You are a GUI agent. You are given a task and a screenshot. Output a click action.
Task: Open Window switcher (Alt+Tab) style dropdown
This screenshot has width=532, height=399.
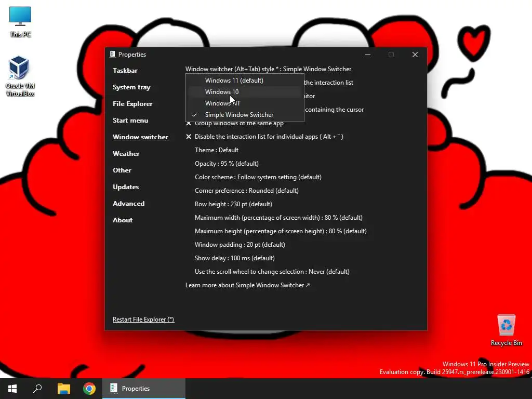[269, 69]
